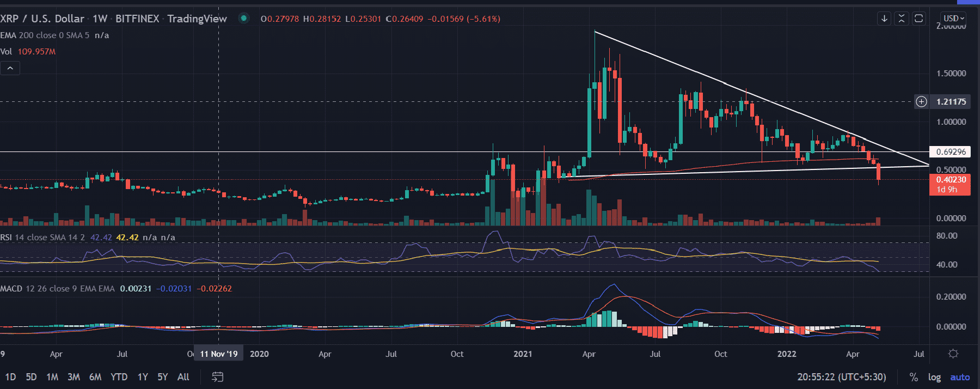
Task: Collapse the indicator legend with the chevron
Action: [10, 68]
